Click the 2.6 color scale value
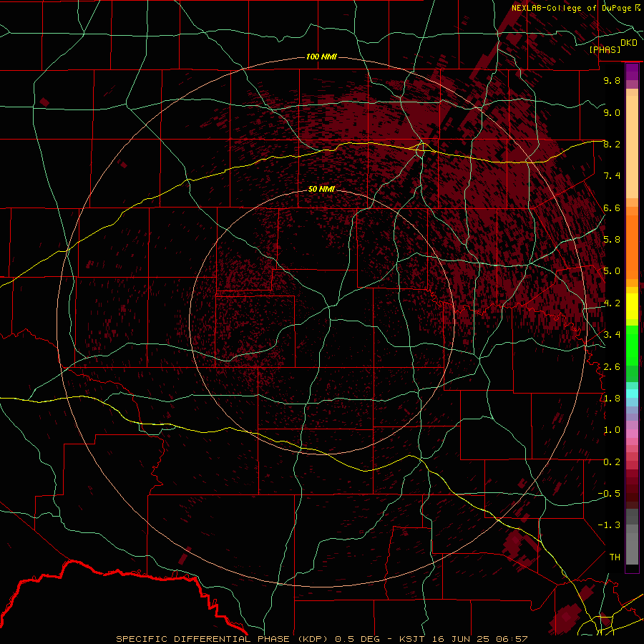The image size is (644, 644). pos(612,367)
